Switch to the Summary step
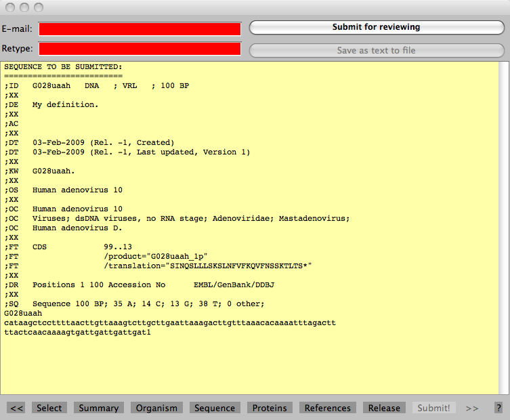Image resolution: width=510 pixels, height=420 pixels. (98, 408)
